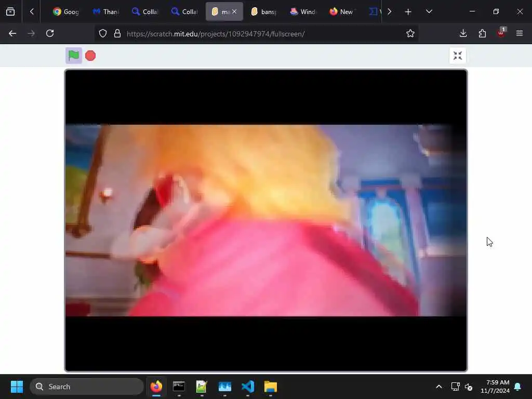Exit fullscreen mode with the shrink icon
The width and height of the screenshot is (532, 399).
coord(457,56)
